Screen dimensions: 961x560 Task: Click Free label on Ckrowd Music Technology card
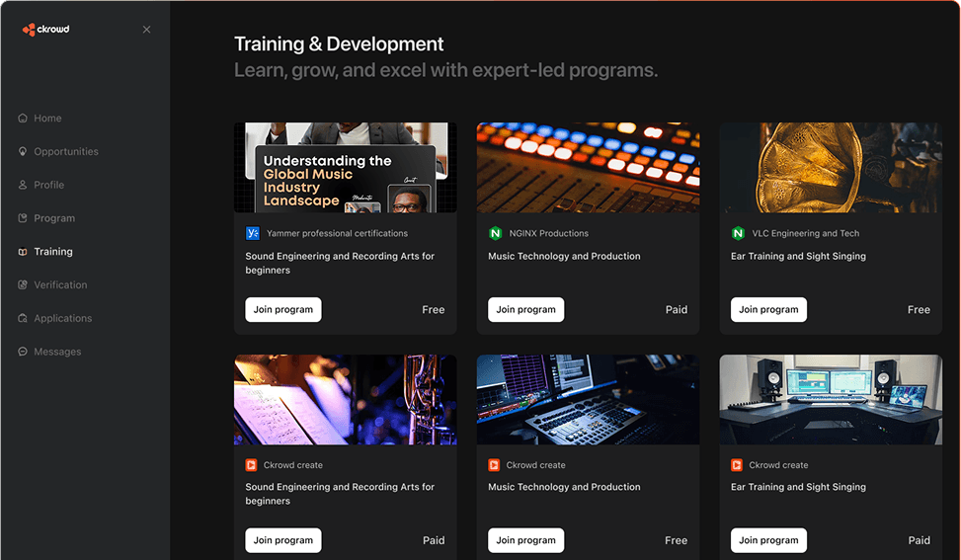pos(676,540)
